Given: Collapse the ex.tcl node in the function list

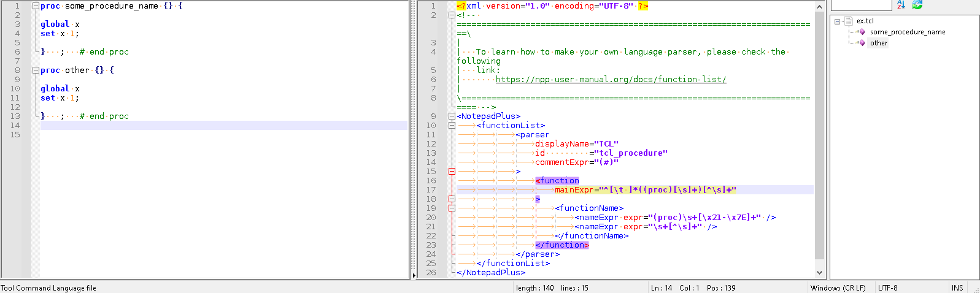Looking at the screenshot, I should click(838, 21).
